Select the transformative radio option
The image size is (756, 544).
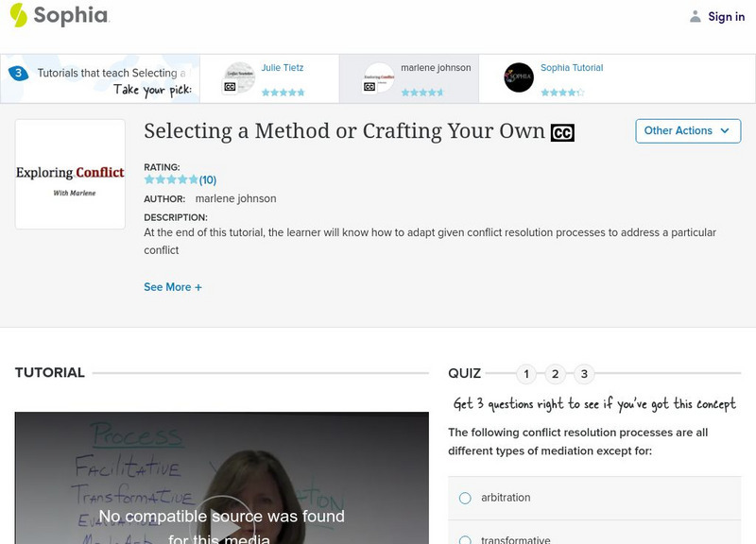point(465,540)
